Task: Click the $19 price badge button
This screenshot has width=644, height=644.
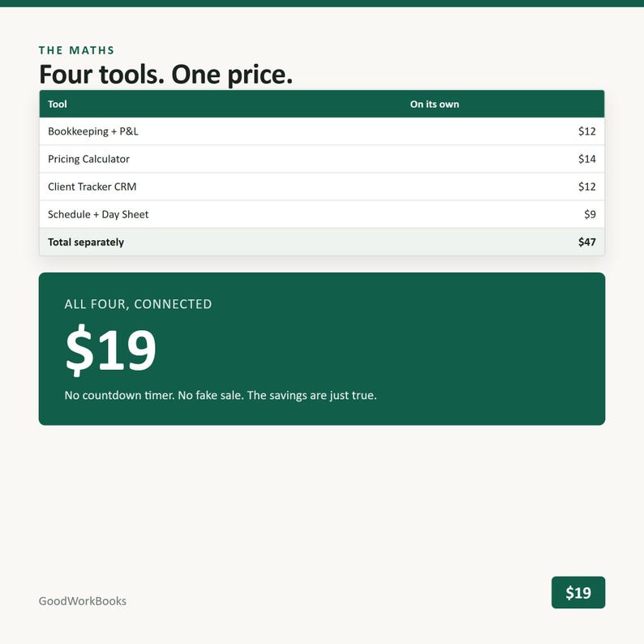Action: coord(577,592)
